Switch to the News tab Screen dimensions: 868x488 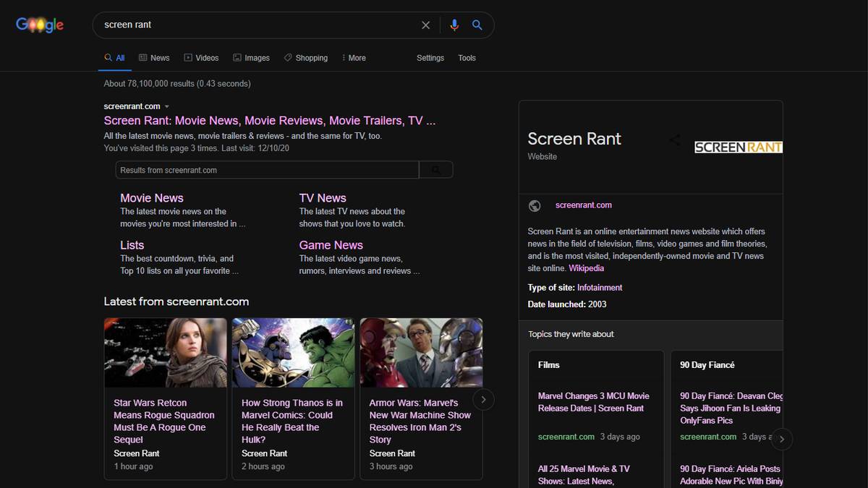[x=154, y=58]
